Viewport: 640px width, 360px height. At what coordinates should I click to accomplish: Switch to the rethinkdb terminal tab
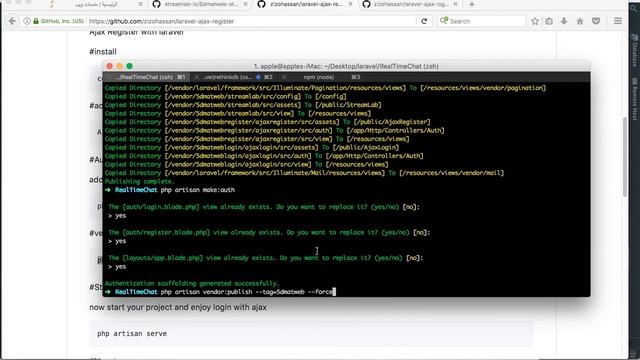click(233, 77)
